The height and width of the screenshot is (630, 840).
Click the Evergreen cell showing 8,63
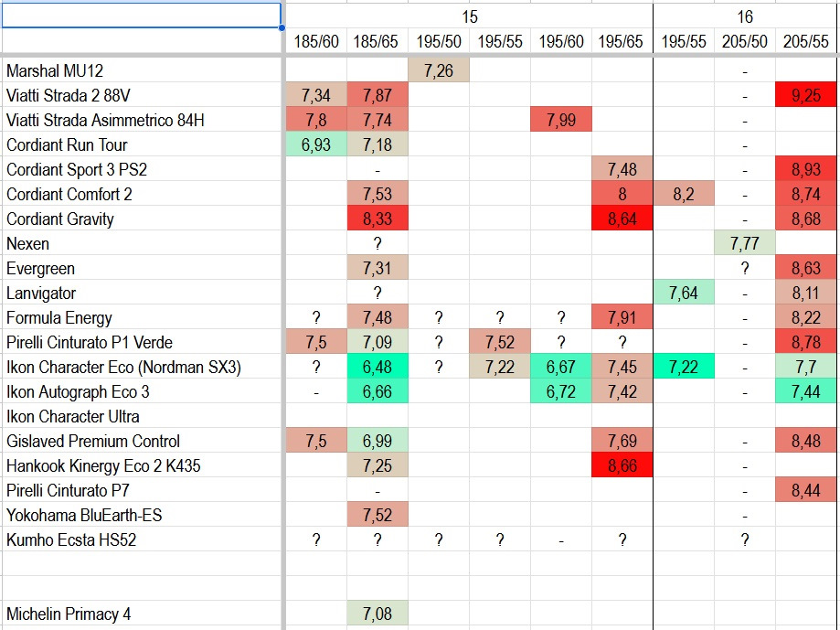click(x=805, y=267)
